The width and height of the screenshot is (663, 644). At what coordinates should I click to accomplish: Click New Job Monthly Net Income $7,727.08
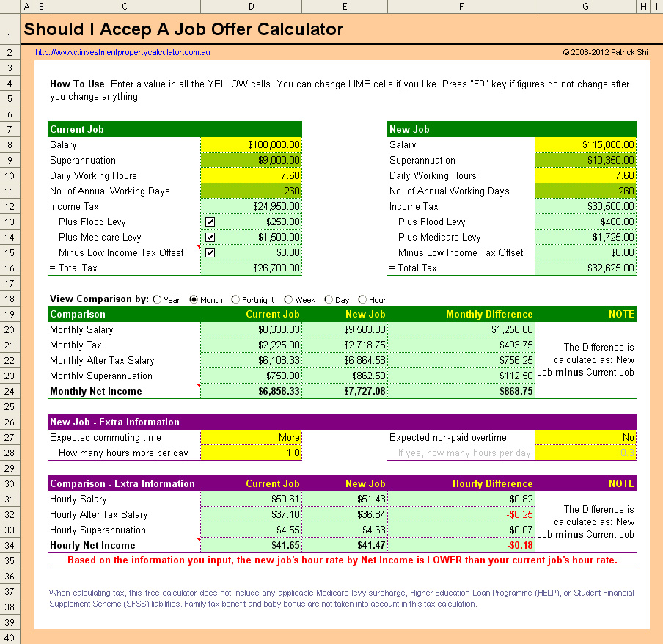345,392
